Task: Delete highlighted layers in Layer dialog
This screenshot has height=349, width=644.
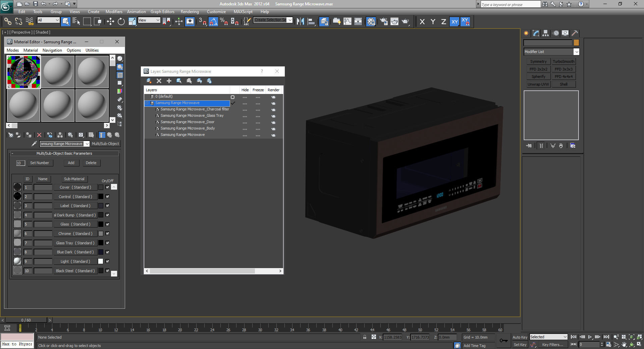Action: point(159,81)
